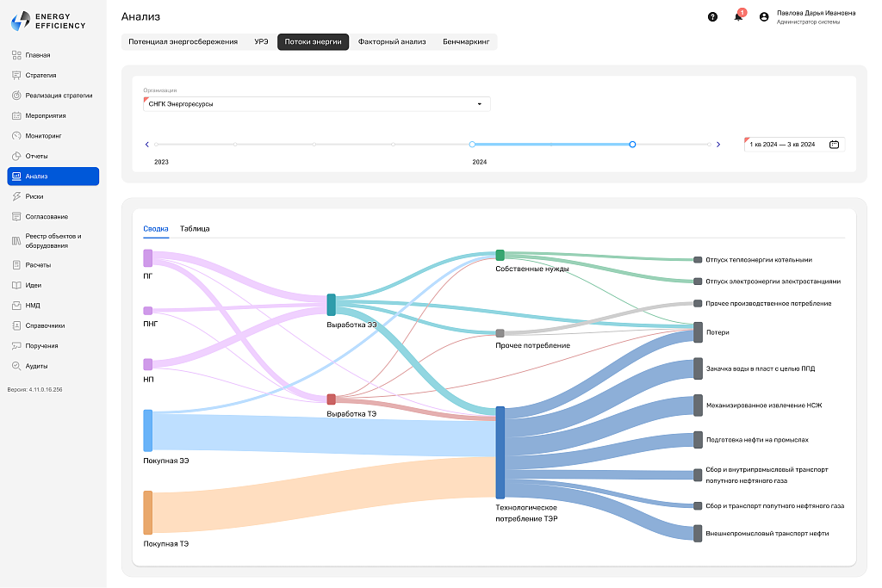Click Отпуск теплоэнергии котельными node
Screen dimensions: 882x588
point(698,260)
